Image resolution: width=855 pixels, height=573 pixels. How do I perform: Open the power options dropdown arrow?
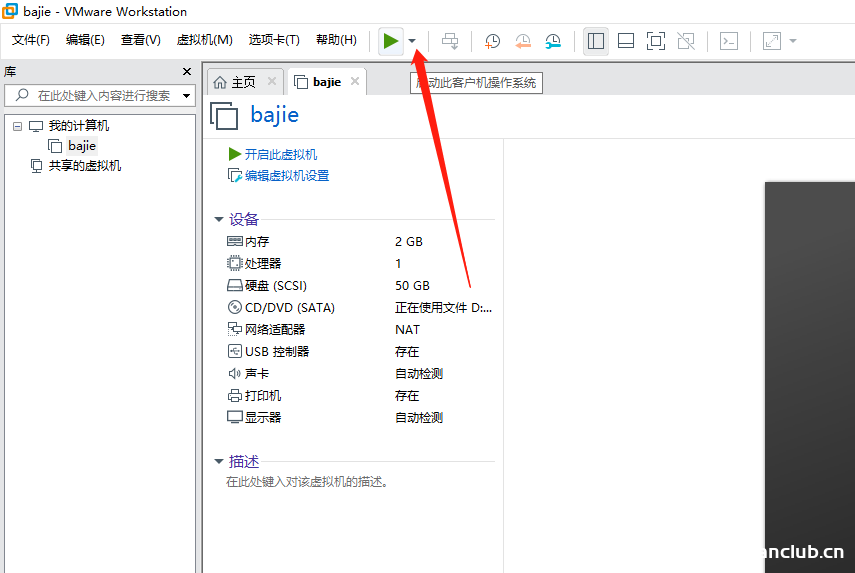[x=412, y=41]
